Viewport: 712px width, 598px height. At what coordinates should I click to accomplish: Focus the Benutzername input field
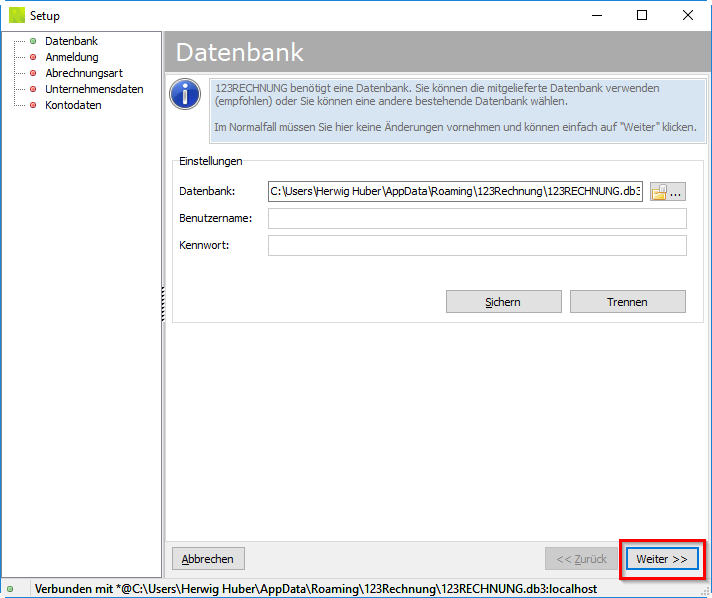pyautogui.click(x=477, y=218)
